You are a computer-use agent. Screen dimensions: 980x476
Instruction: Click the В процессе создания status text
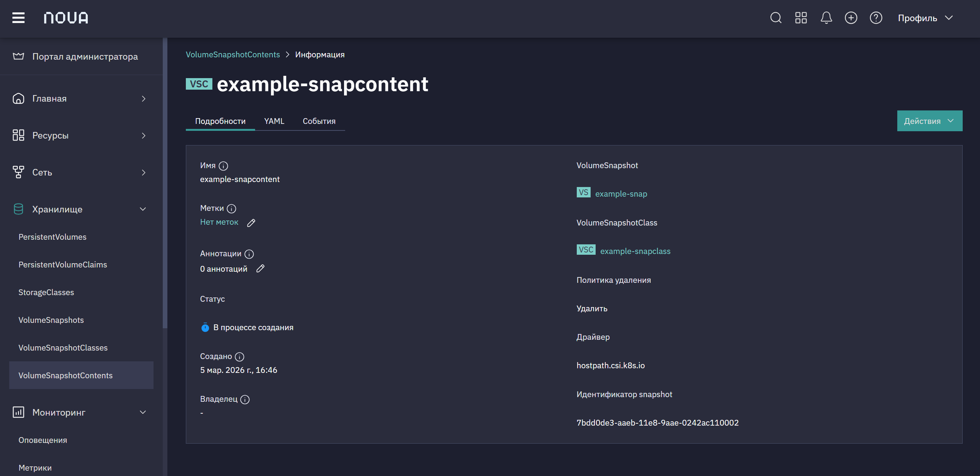(253, 327)
